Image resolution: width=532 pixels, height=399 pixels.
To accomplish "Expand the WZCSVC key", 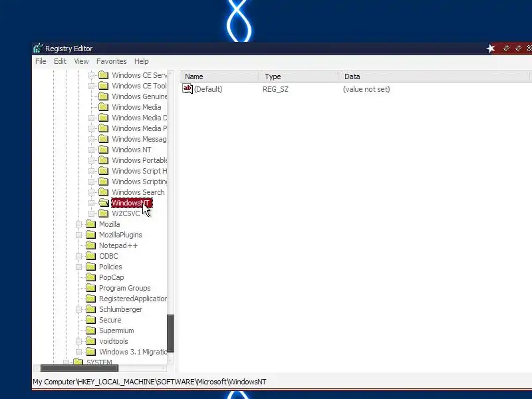I will 91,213.
